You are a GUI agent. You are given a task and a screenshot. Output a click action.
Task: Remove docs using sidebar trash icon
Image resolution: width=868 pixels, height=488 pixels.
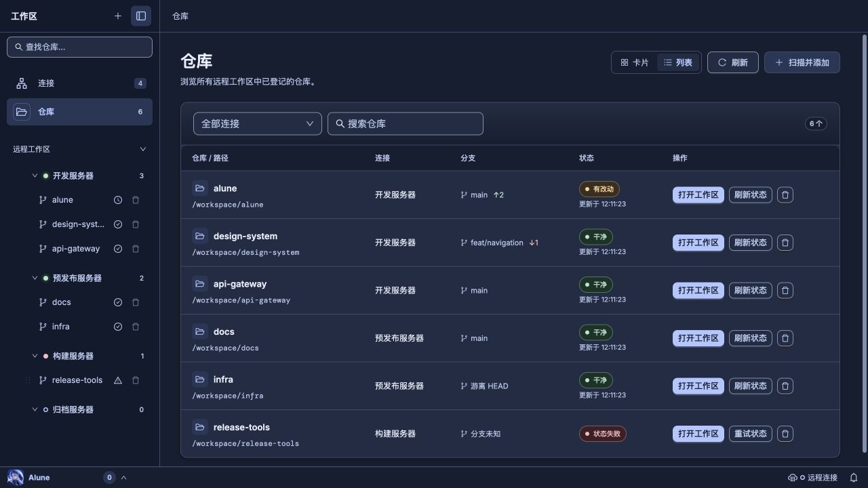pos(136,302)
